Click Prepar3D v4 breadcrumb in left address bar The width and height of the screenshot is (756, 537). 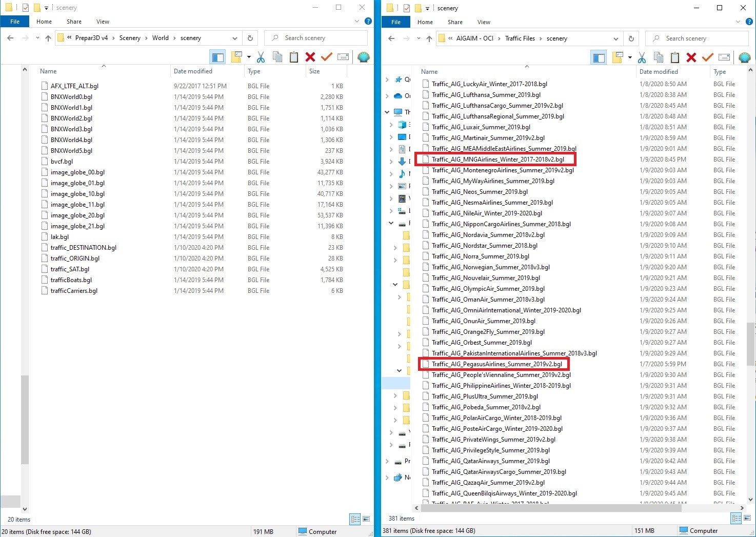(91, 38)
